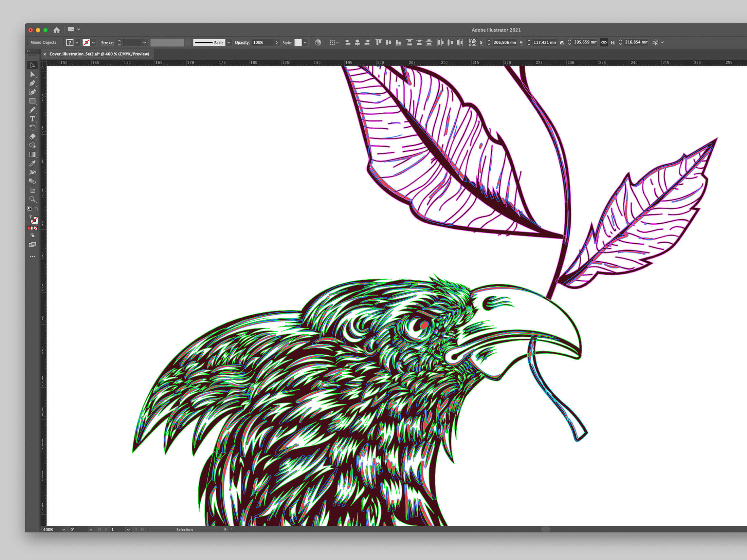747x560 pixels.
Task: Set fill mode to None
Action: (36, 228)
